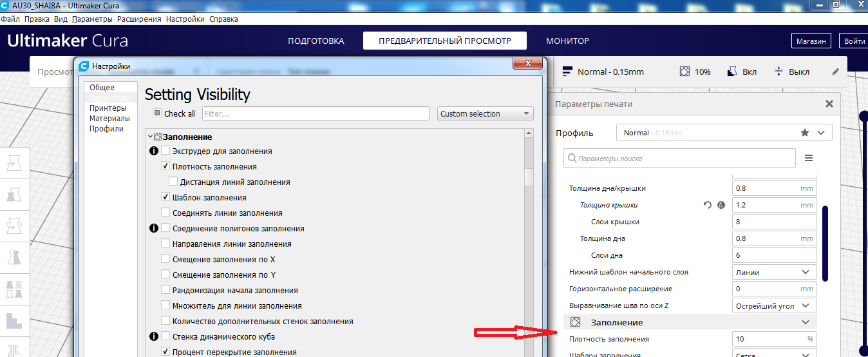This screenshot has height=357, width=868.
Task: Click info icon beside Стенка динамического куба
Action: click(154, 336)
